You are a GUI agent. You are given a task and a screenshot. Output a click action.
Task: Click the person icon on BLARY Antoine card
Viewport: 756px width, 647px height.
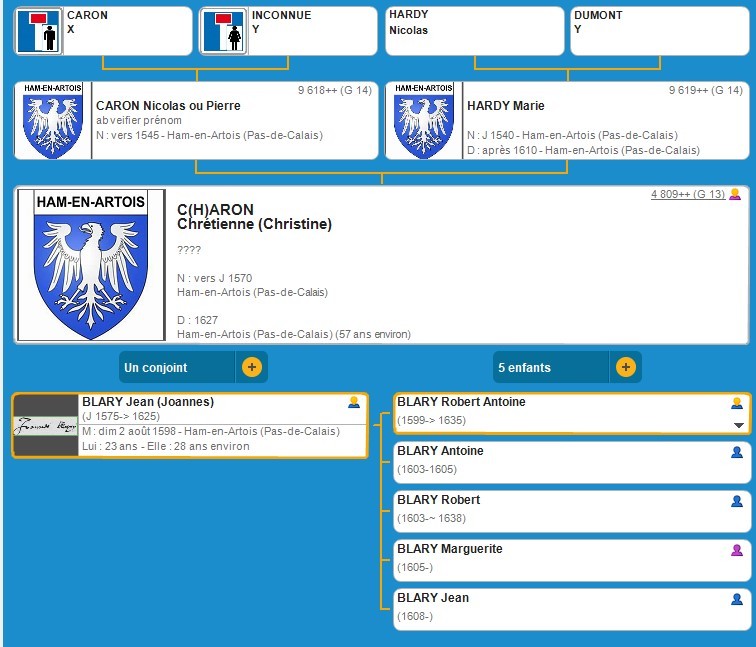[737, 452]
